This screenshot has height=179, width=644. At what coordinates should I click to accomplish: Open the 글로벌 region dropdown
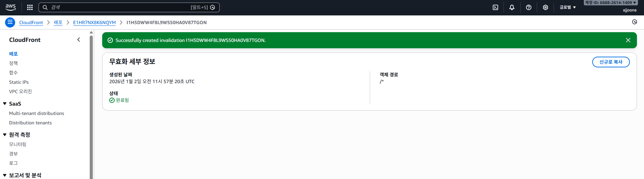point(567,7)
